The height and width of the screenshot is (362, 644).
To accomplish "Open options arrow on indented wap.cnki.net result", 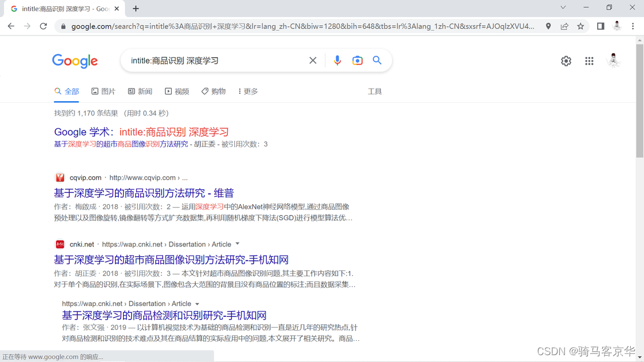I will pos(197,304).
